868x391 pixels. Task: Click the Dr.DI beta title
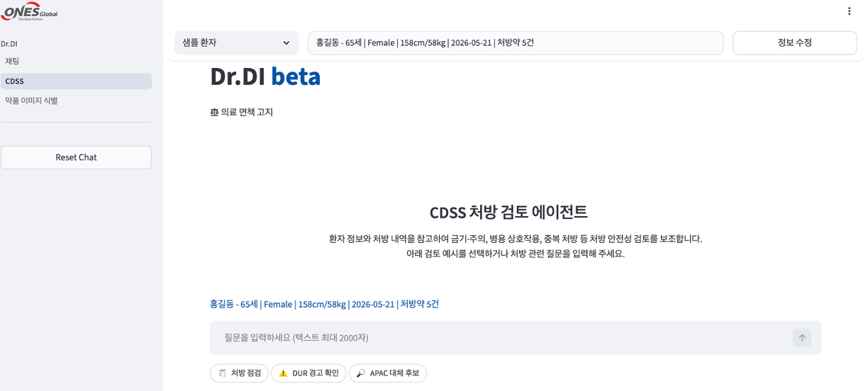coord(265,76)
